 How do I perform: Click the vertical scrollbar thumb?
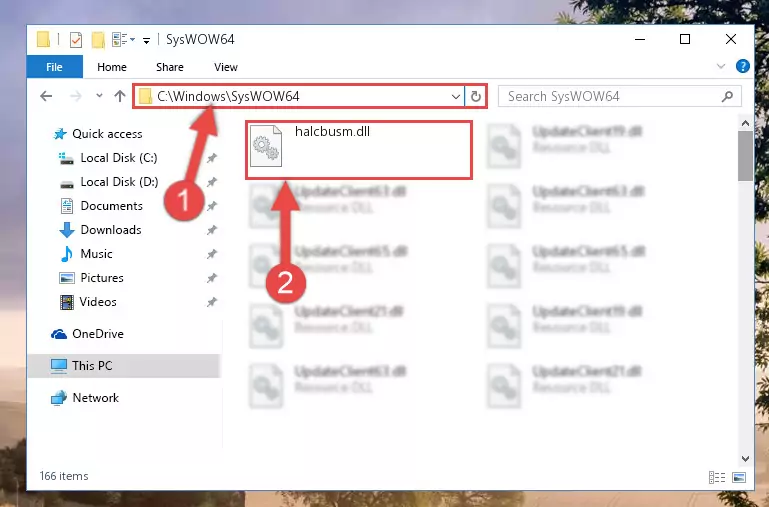tap(745, 156)
